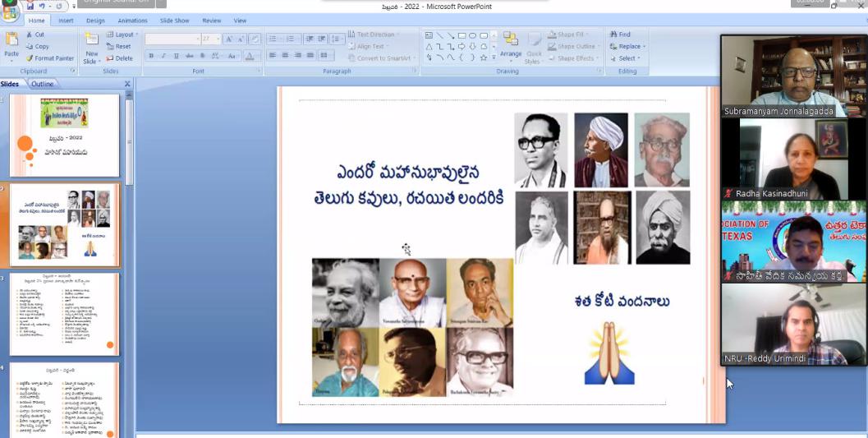Viewport: 868px width, 438px height.
Task: Open Find dialog
Action: click(621, 35)
